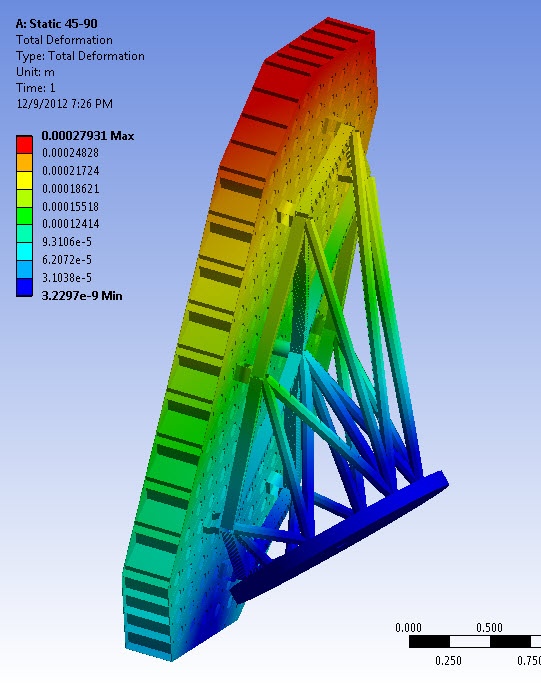Click the 3.2297e-9 Min legend label

[82, 296]
